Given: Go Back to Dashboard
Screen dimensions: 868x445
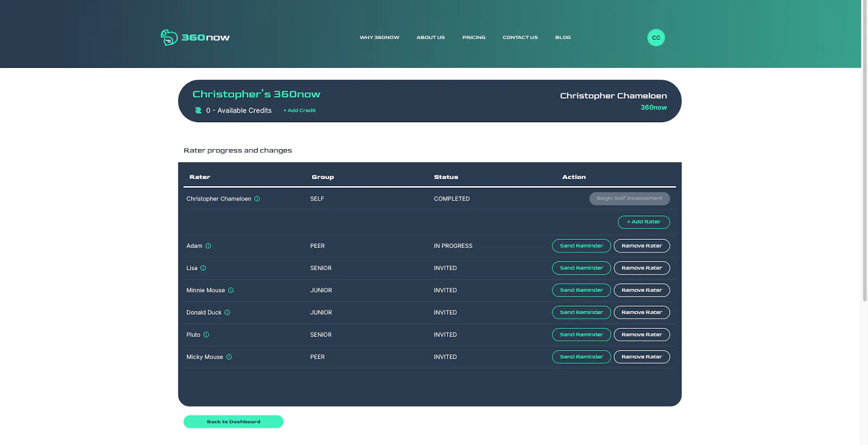Looking at the screenshot, I should pyautogui.click(x=233, y=422).
